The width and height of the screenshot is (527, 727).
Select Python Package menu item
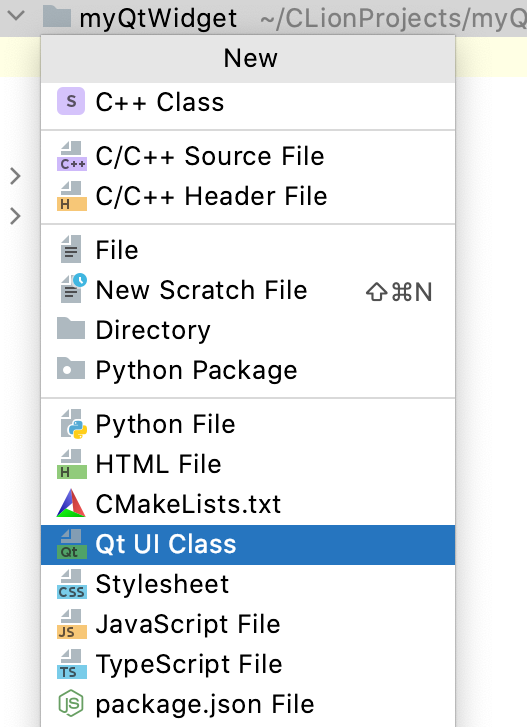pyautogui.click(x=248, y=370)
